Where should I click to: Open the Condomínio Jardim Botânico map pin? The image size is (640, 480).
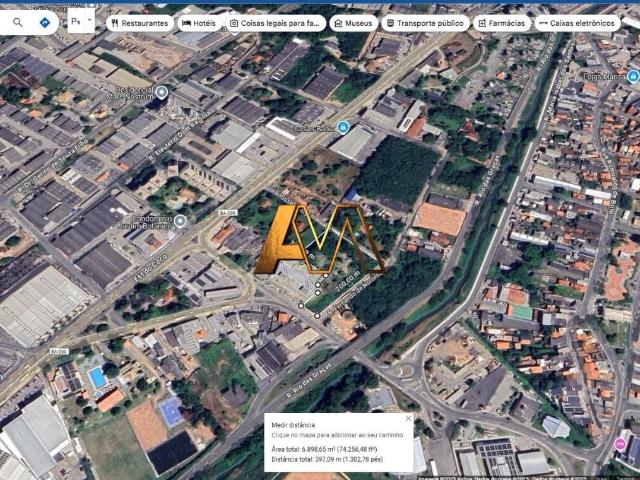180,221
